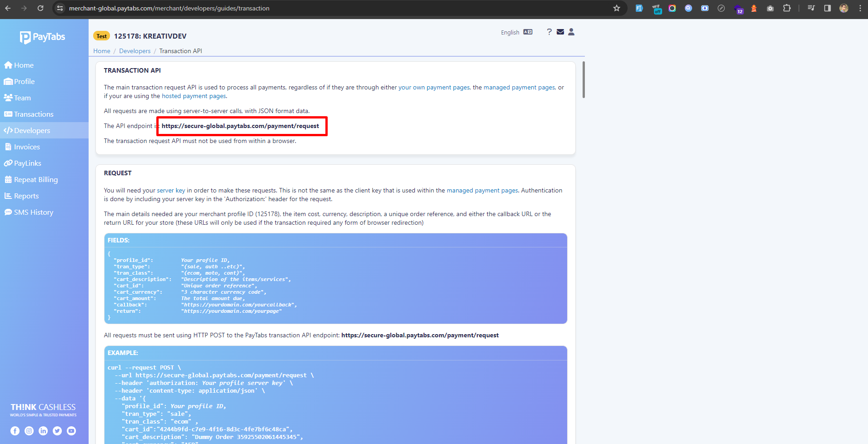
Task: Open the magnifier search extension
Action: tap(688, 8)
